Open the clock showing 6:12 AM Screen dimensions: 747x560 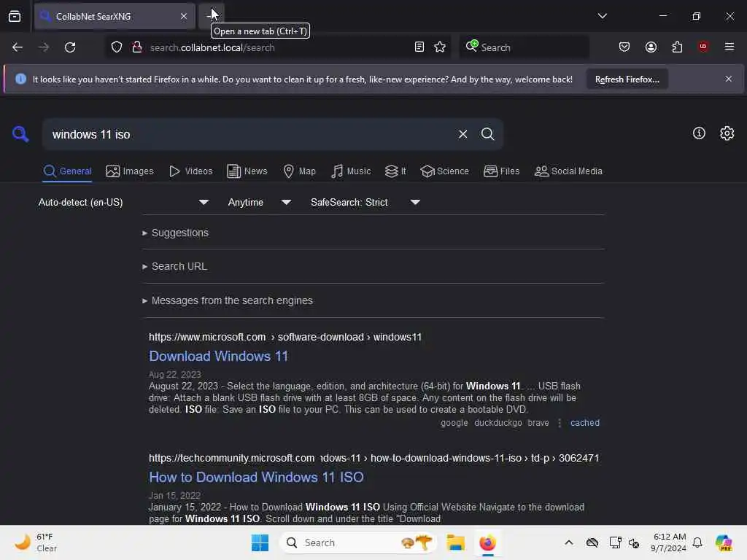670,542
